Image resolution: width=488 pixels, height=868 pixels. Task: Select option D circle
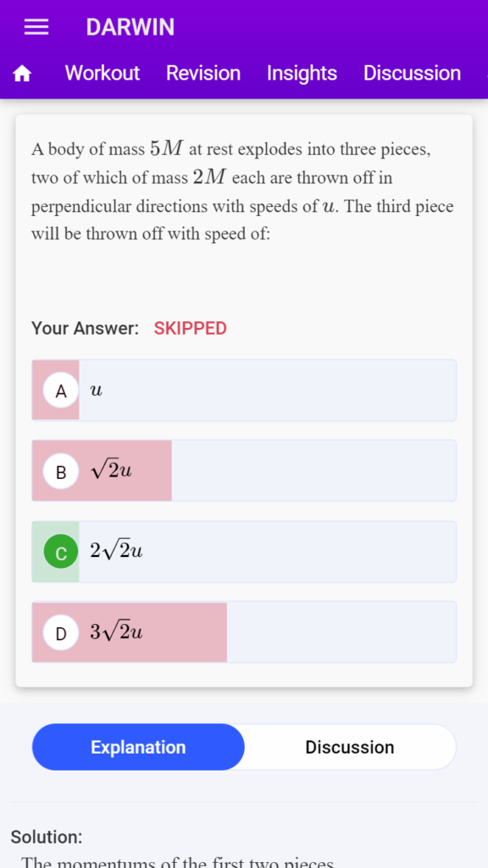click(61, 632)
